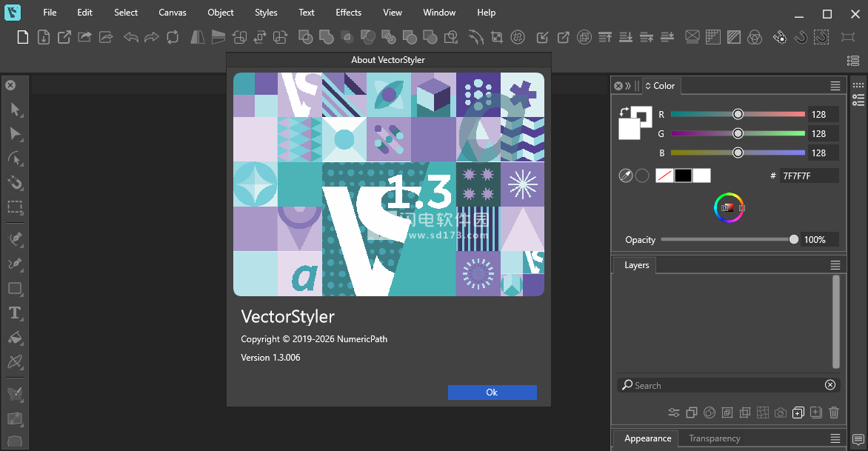Swap fill and stroke colors arrow
The image size is (868, 451).
(x=624, y=112)
